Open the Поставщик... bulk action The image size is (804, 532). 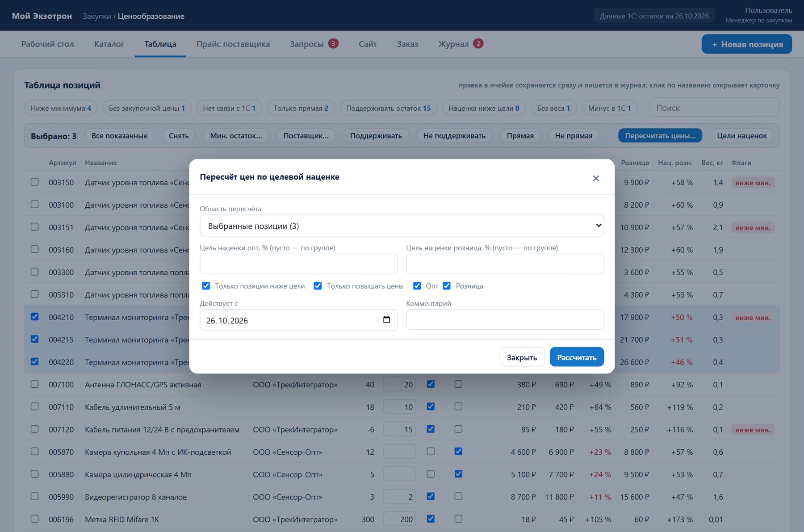tap(306, 135)
